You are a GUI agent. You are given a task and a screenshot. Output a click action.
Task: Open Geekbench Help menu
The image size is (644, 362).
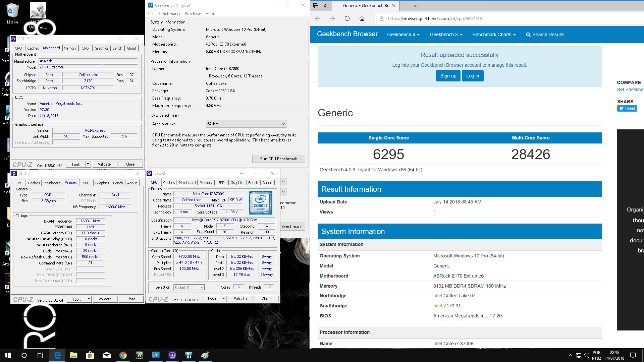pos(210,14)
